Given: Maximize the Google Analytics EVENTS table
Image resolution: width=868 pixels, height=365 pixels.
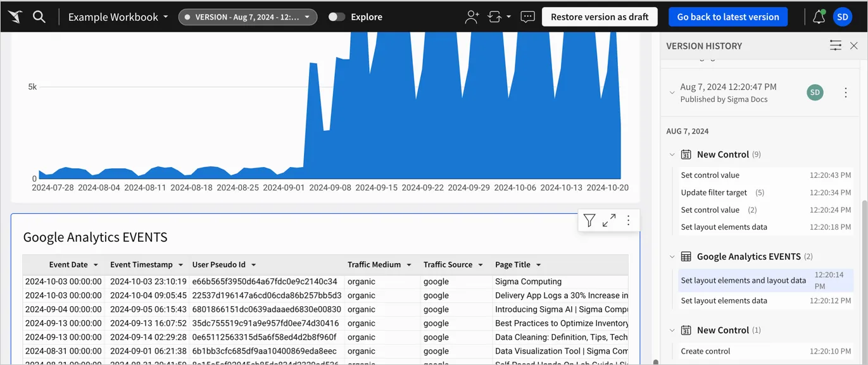Looking at the screenshot, I should (x=609, y=220).
